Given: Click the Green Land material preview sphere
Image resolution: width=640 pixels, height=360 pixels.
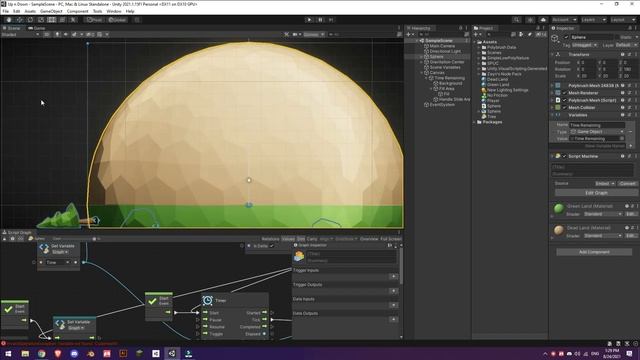Looking at the screenshot, I should click(x=559, y=209).
